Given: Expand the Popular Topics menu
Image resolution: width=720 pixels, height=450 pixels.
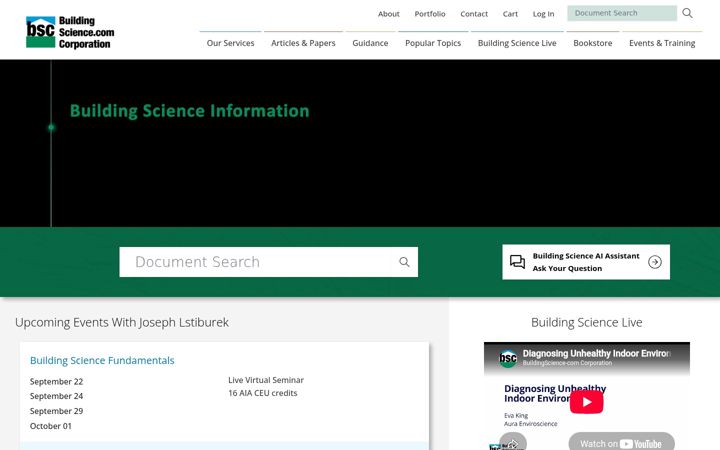Looking at the screenshot, I should (x=433, y=43).
